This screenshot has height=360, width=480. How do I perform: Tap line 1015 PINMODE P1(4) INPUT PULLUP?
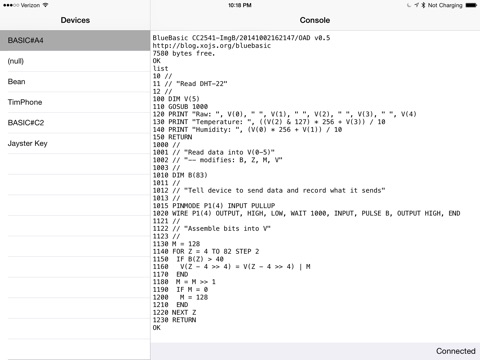point(214,206)
